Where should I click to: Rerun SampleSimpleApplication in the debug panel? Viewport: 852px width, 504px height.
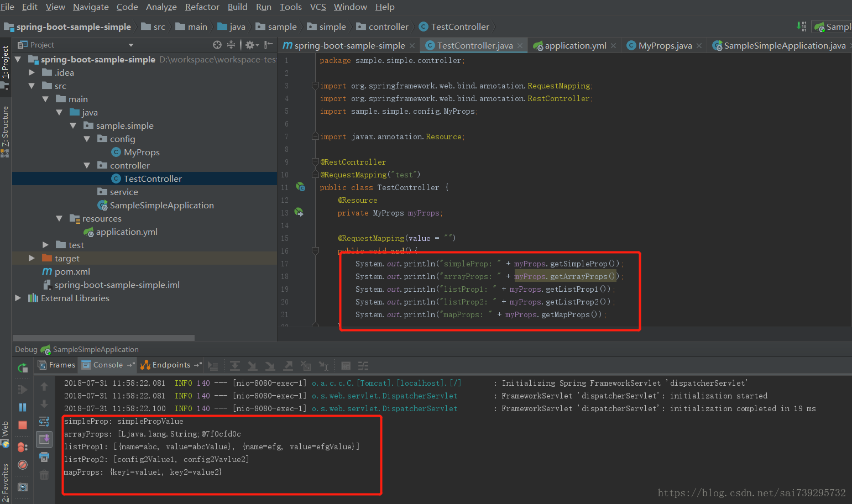(x=23, y=368)
